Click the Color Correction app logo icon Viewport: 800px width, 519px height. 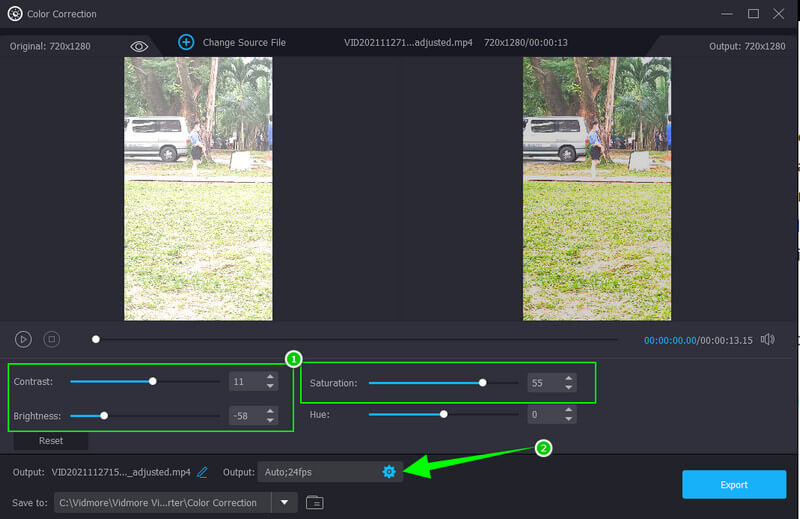click(x=14, y=14)
